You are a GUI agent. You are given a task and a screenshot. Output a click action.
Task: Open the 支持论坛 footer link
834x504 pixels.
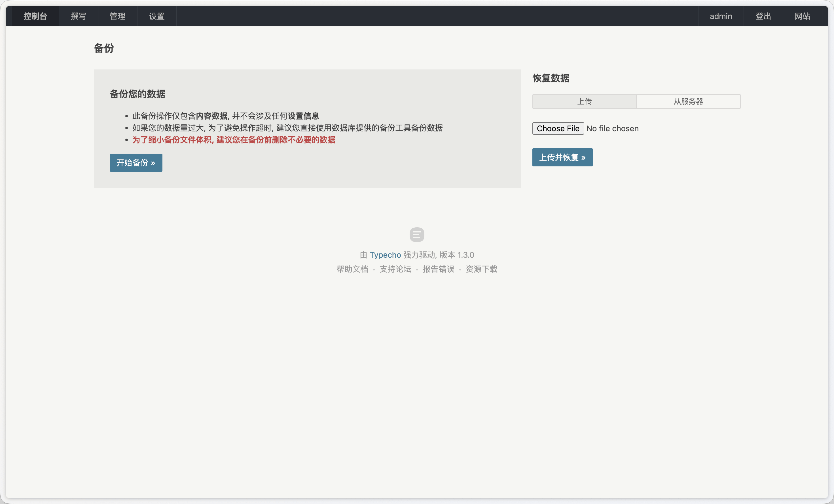coord(395,269)
